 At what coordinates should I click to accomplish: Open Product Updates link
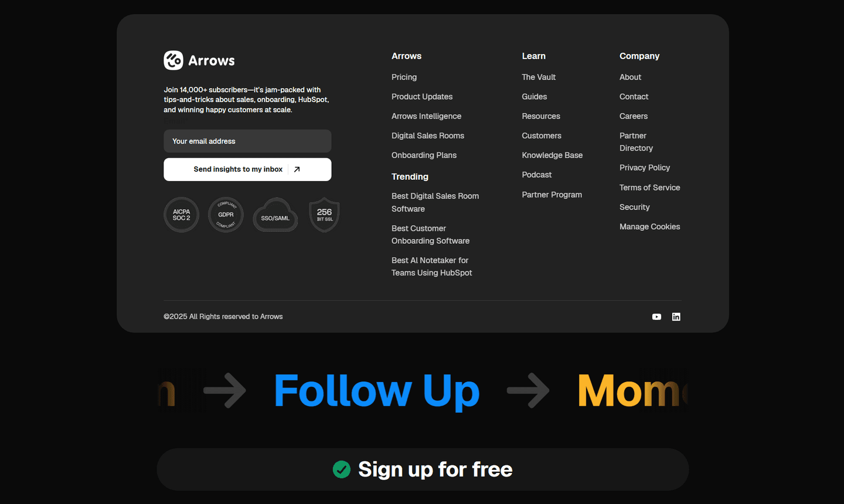pyautogui.click(x=422, y=97)
